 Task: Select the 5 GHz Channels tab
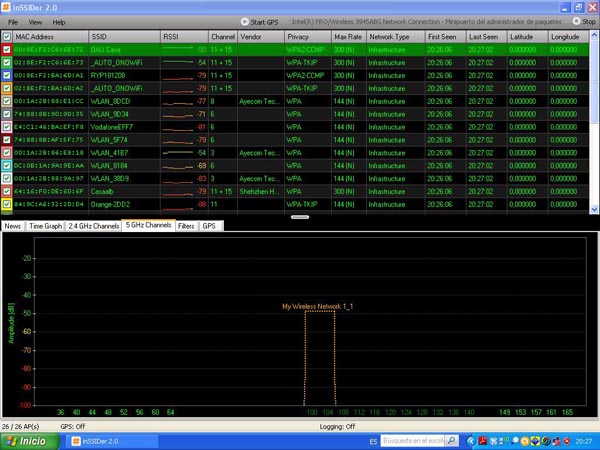click(148, 225)
